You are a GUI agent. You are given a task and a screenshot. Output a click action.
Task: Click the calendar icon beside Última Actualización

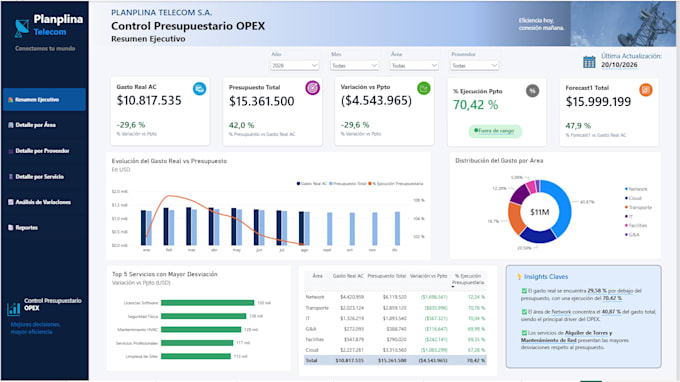tap(589, 62)
